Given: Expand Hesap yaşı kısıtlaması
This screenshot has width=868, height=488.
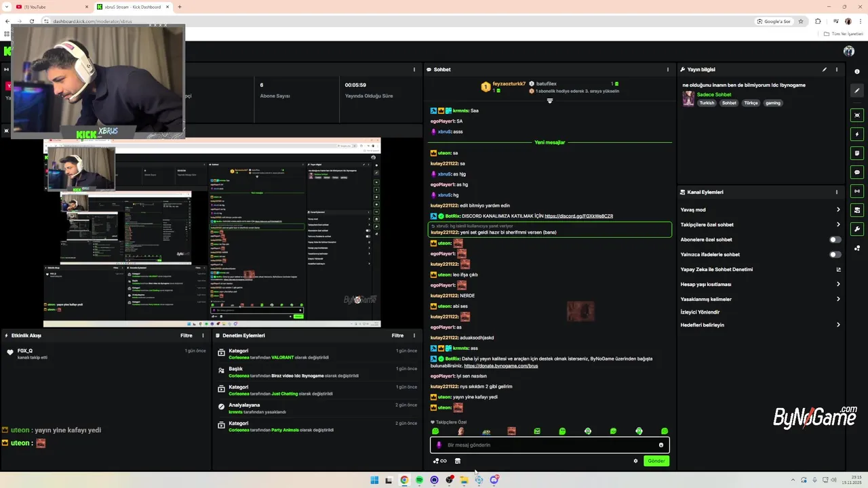Looking at the screenshot, I should click(x=761, y=284).
